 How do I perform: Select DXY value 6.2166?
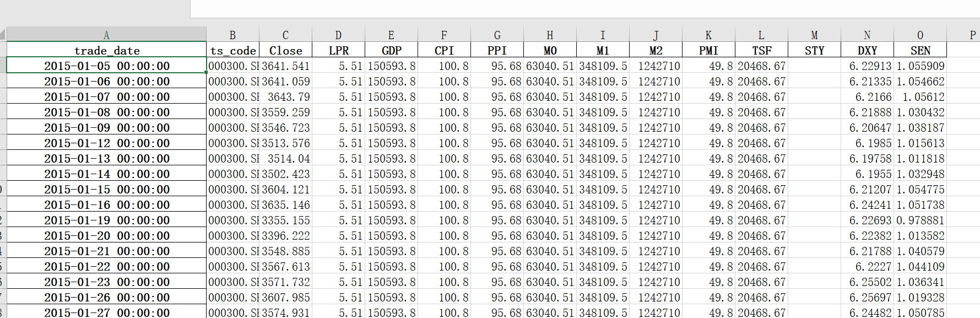pos(867,96)
